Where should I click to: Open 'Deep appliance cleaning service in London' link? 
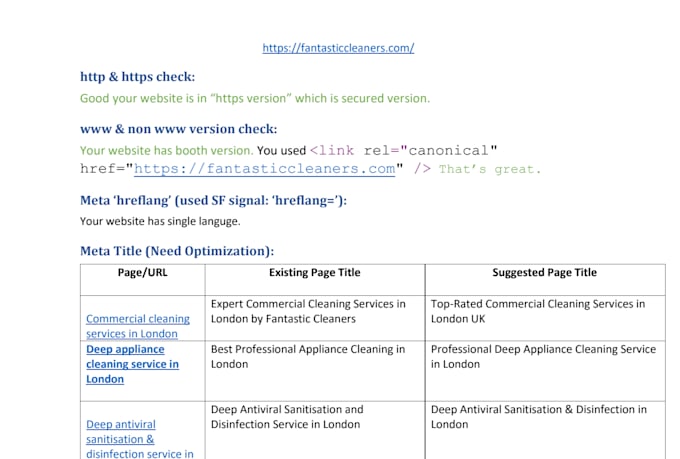132,364
